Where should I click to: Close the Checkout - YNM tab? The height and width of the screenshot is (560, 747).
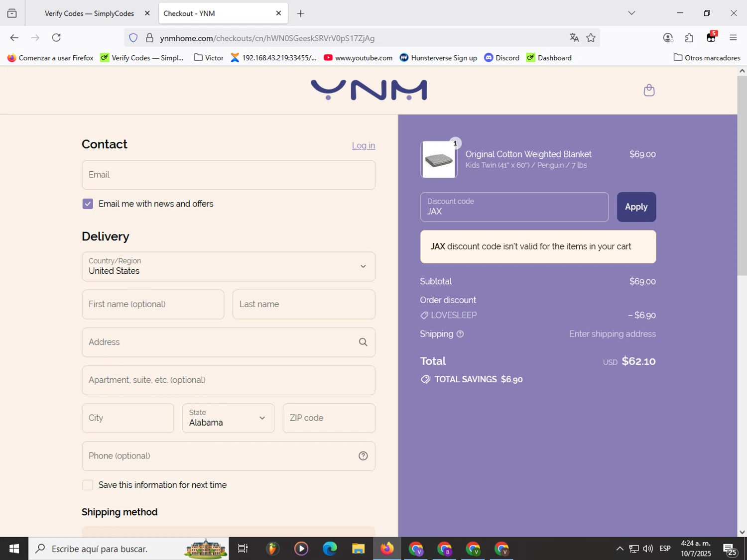[278, 13]
